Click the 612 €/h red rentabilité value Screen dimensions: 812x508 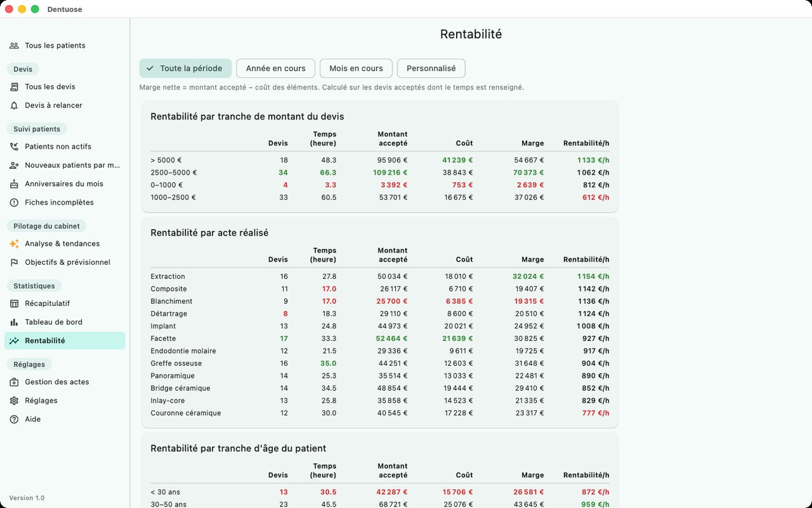(x=596, y=197)
